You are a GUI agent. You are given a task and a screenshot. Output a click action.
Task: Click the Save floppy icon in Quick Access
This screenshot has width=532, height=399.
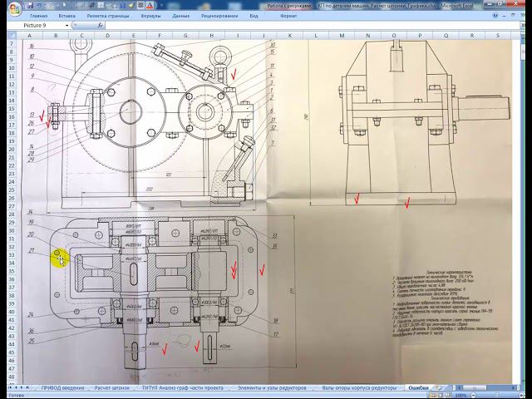pos(31,6)
